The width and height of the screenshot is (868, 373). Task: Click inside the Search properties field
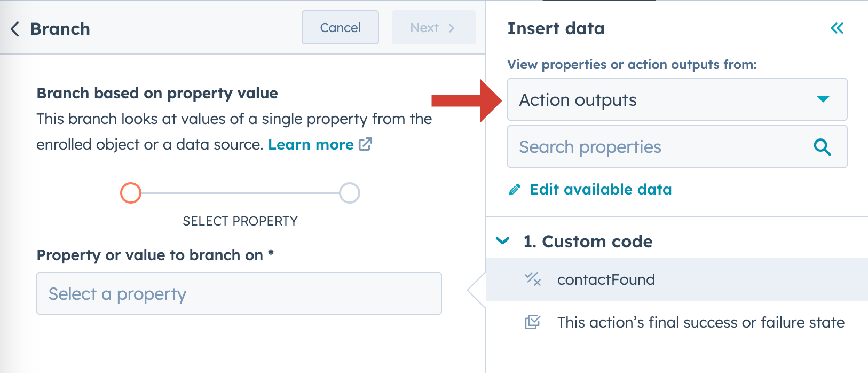tap(641, 147)
